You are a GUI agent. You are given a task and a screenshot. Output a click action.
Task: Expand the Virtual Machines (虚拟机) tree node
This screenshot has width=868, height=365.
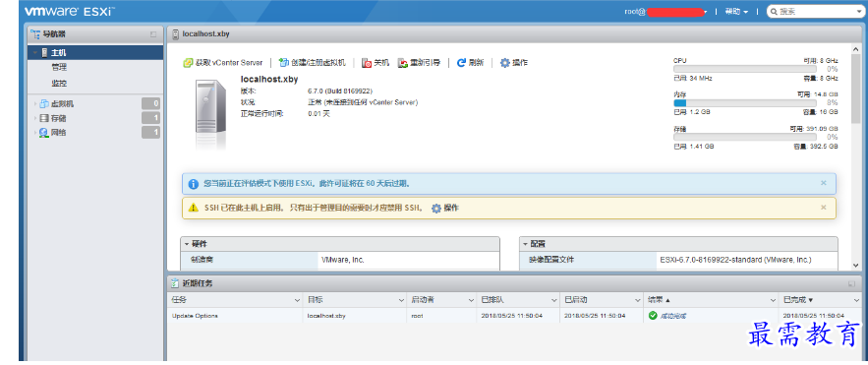(x=36, y=103)
